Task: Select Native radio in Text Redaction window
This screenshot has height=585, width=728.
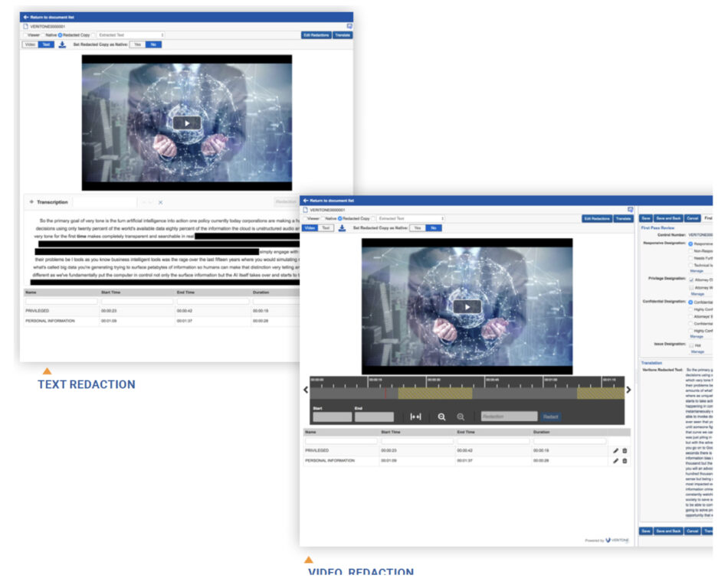Action: tap(43, 34)
